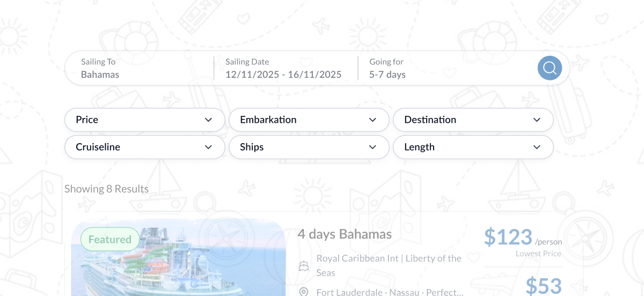Click the Featured badge on cruise image
Image resolution: width=644 pixels, height=296 pixels.
(110, 239)
